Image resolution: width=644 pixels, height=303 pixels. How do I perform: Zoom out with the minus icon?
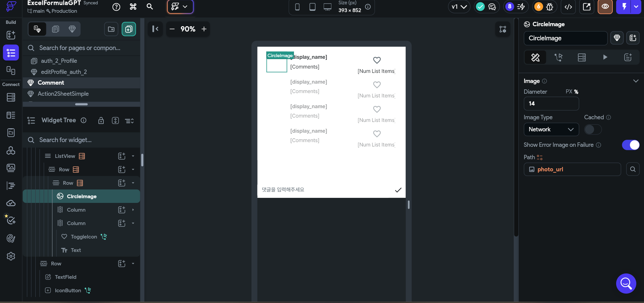pos(172,29)
